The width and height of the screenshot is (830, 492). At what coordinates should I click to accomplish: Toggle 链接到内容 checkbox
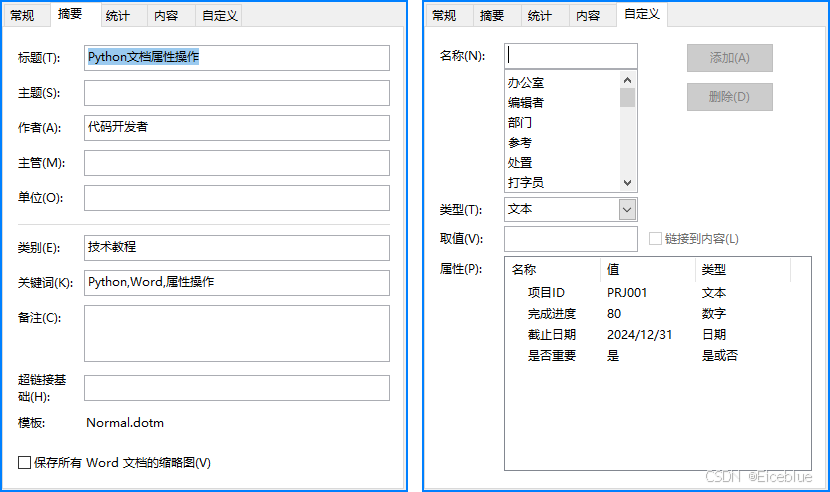point(655,238)
